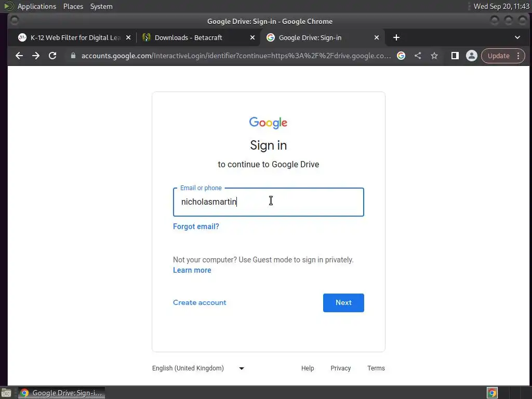The height and width of the screenshot is (399, 532).
Task: Select Google Drive: Sign-in taskbar window button
Action: point(61,393)
